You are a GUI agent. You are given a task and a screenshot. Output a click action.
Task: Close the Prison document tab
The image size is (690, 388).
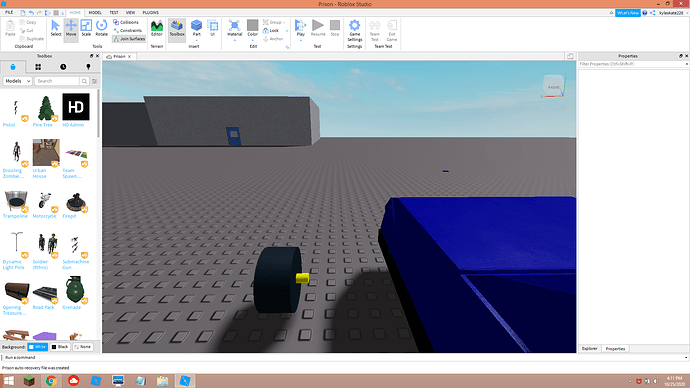point(129,56)
